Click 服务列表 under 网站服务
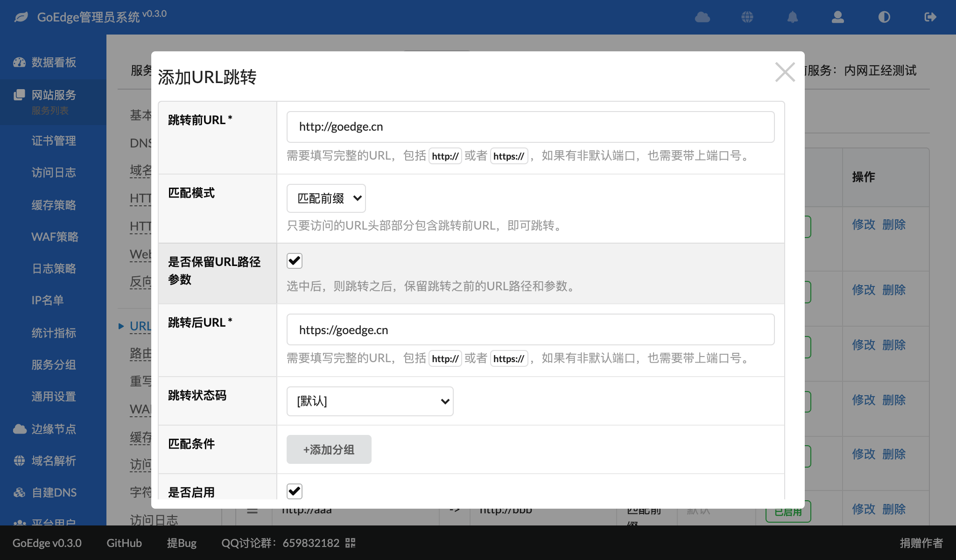This screenshot has height=560, width=956. (50, 111)
